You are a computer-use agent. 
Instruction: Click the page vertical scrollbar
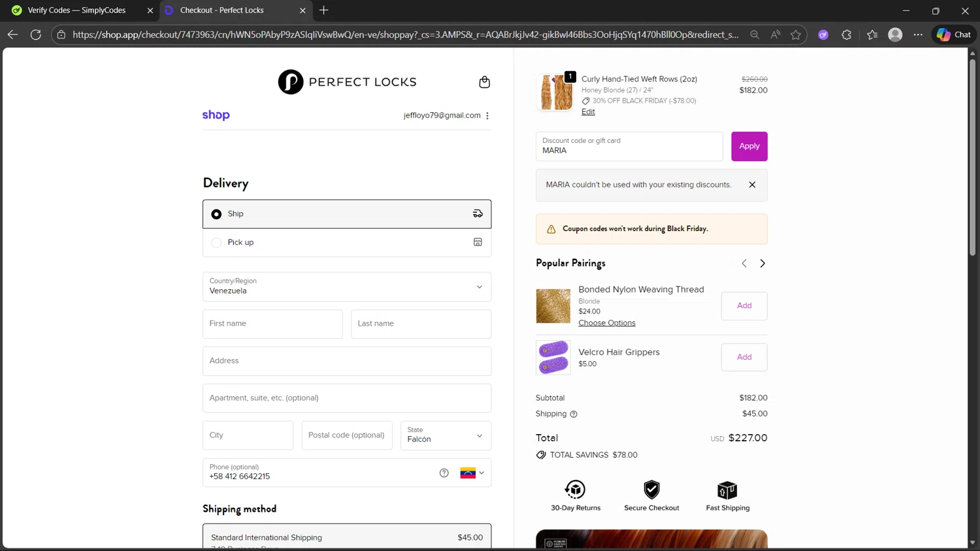pyautogui.click(x=972, y=157)
